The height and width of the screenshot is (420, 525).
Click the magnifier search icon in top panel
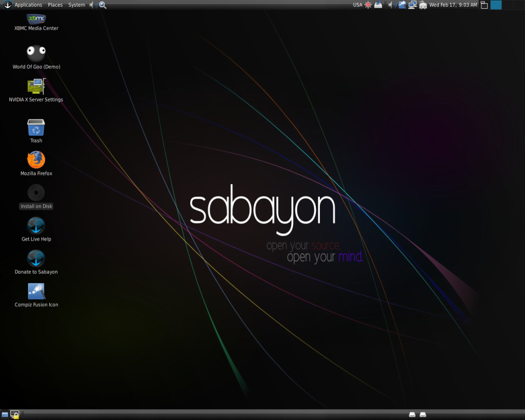[103, 5]
